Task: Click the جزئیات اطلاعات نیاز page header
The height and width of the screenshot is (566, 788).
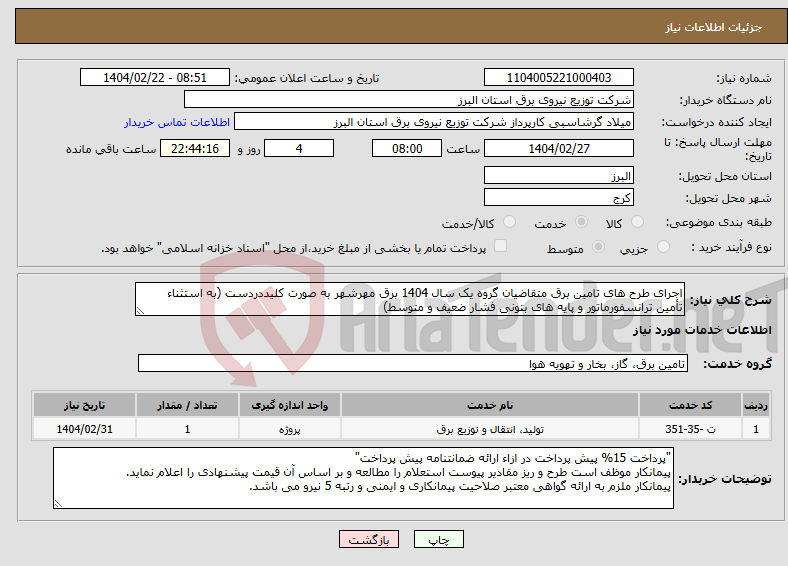Action: tap(713, 27)
